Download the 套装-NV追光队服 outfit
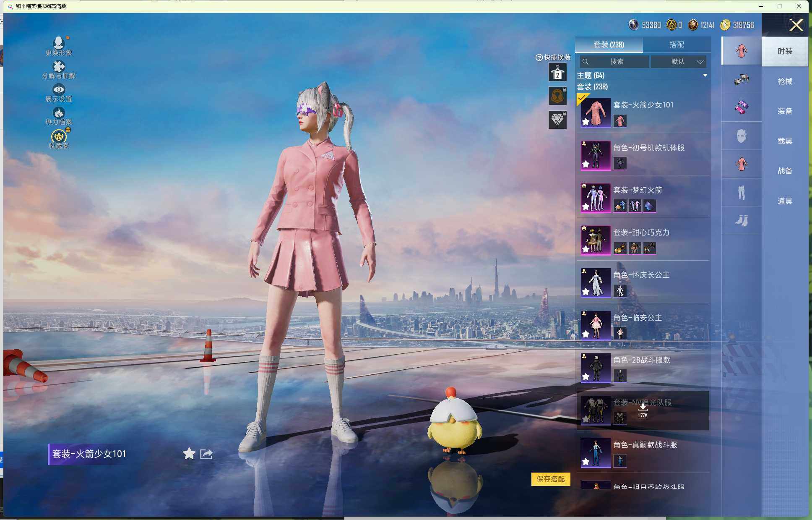The image size is (812, 520). pos(643,409)
